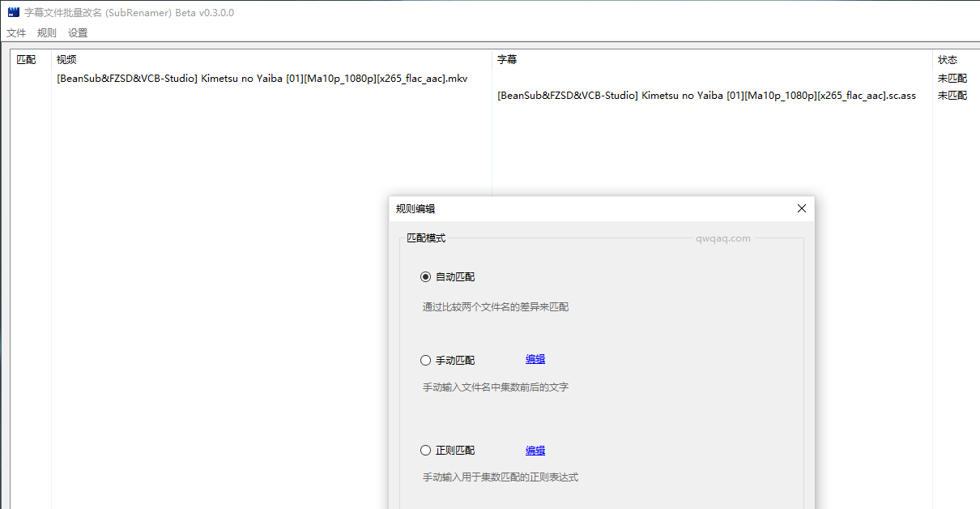This screenshot has height=509, width=980.
Task: Open the 设置 menu
Action: click(78, 33)
